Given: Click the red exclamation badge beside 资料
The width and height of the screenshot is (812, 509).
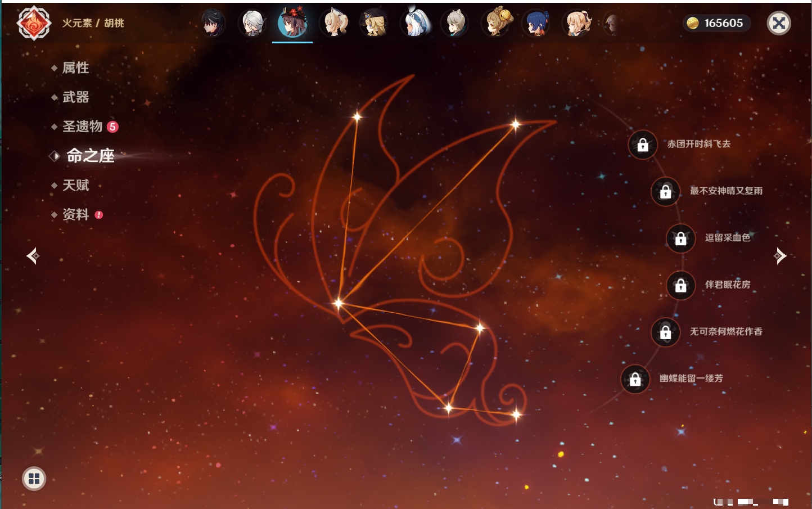Looking at the screenshot, I should pyautogui.click(x=99, y=215).
